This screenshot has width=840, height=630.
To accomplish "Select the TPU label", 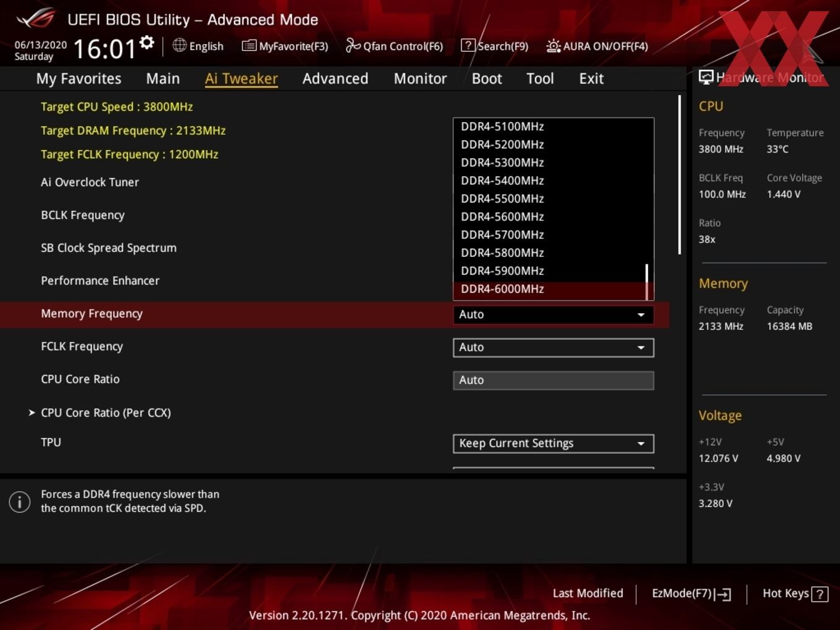I will [x=51, y=442].
